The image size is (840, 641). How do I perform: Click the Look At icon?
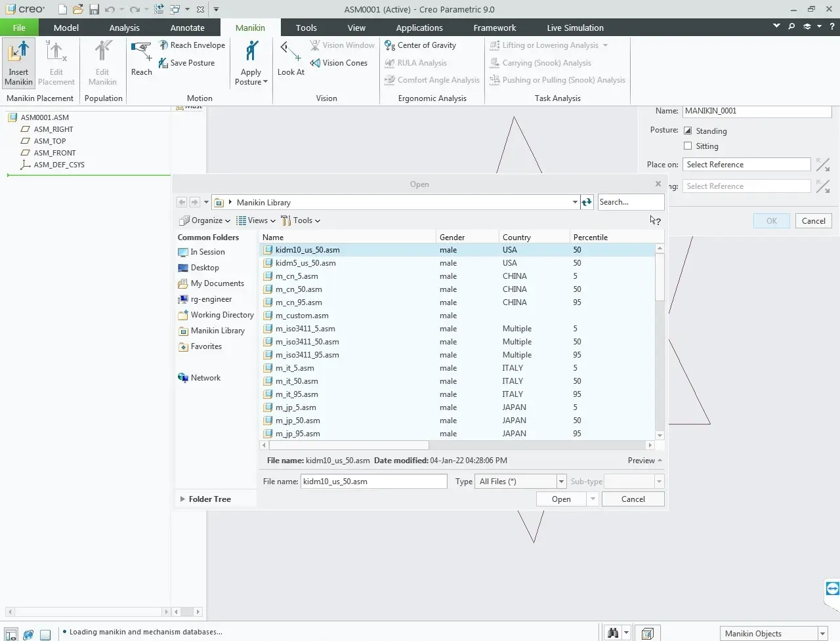(290, 51)
